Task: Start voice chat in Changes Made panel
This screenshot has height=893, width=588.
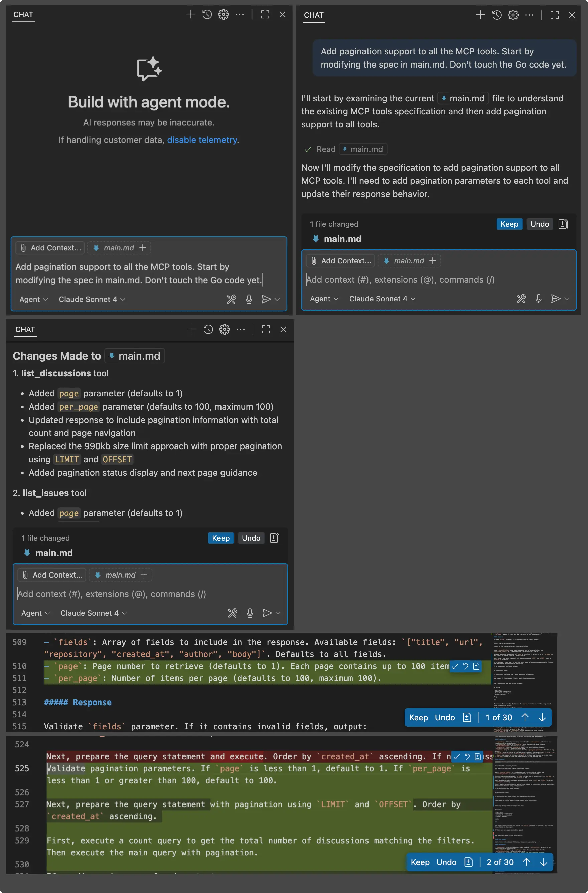Action: [250, 613]
